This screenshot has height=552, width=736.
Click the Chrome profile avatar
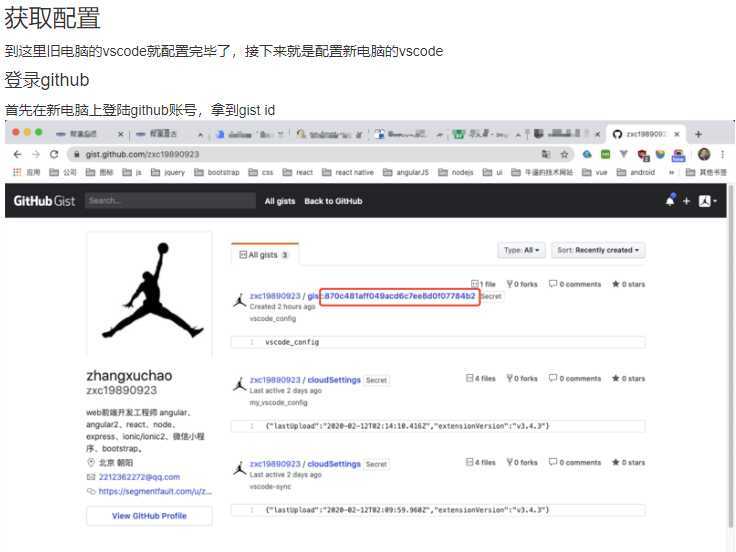pyautogui.click(x=704, y=154)
